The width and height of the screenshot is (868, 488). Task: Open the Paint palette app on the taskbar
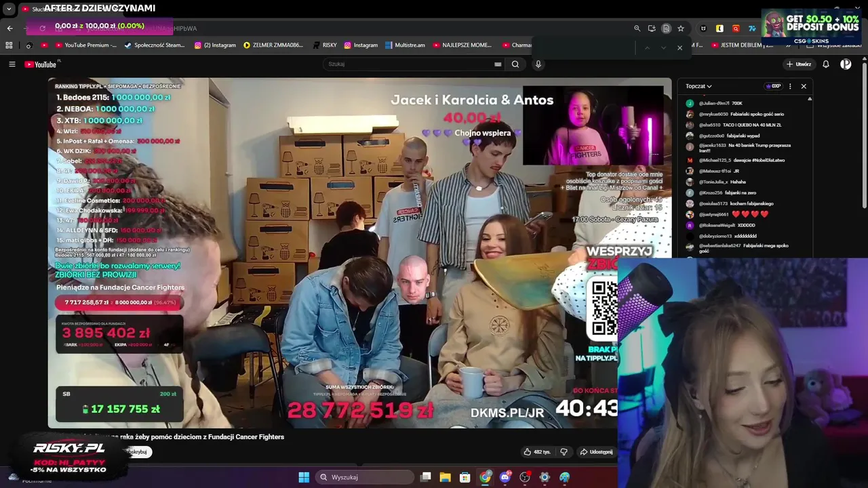(x=564, y=477)
